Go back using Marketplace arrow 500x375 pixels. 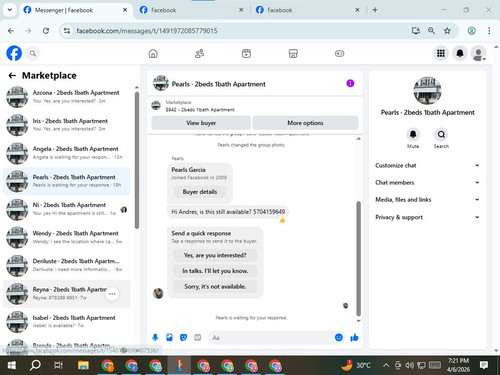point(12,76)
